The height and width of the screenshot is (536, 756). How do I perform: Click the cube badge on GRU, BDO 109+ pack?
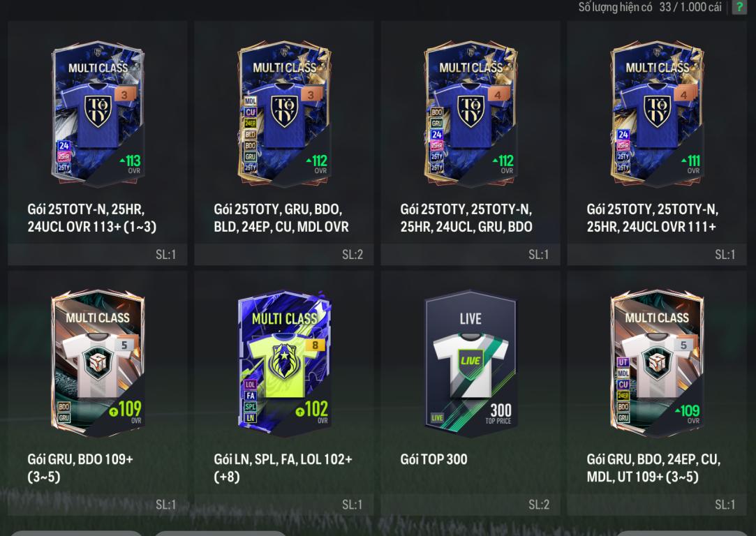[98, 362]
